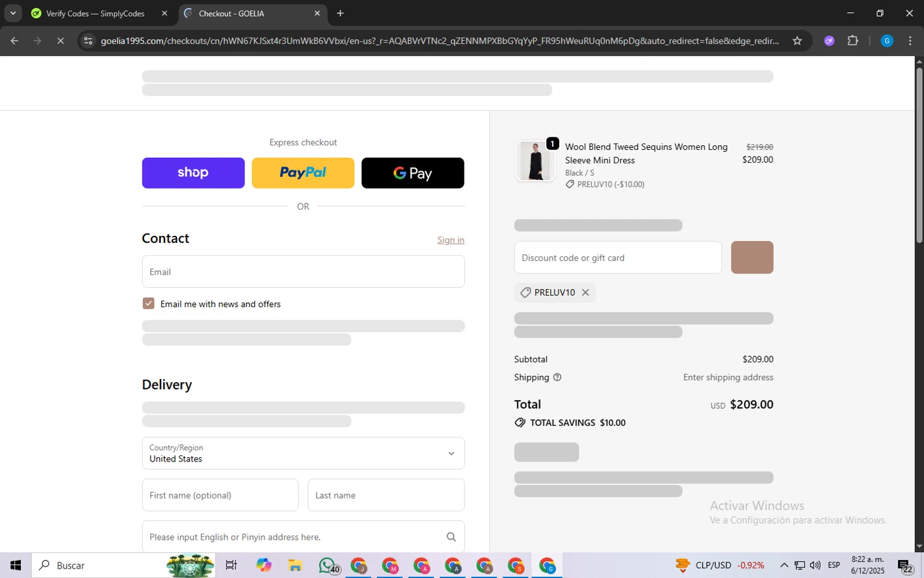Click the address search magnifier icon
The image size is (924, 578).
[x=451, y=537]
